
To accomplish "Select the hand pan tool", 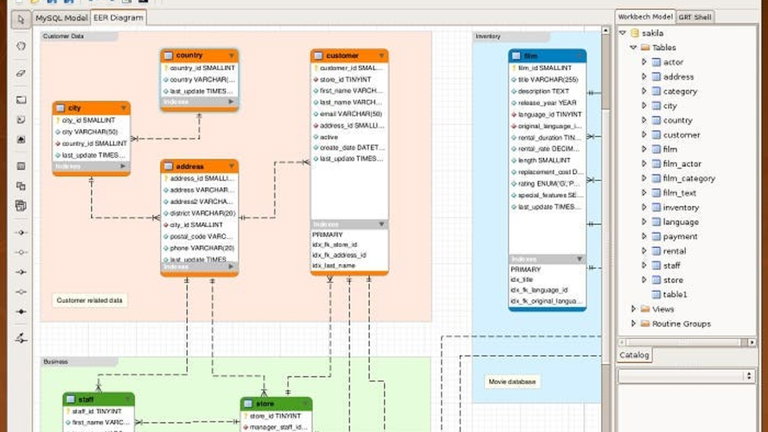I will pos(21,46).
